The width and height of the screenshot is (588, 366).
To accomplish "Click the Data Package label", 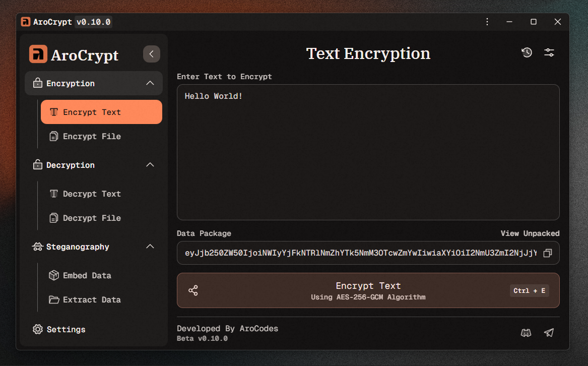I will [204, 233].
